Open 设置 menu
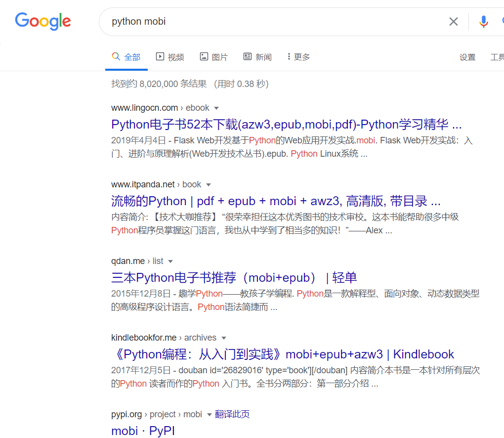This screenshot has height=438, width=504. coord(467,57)
